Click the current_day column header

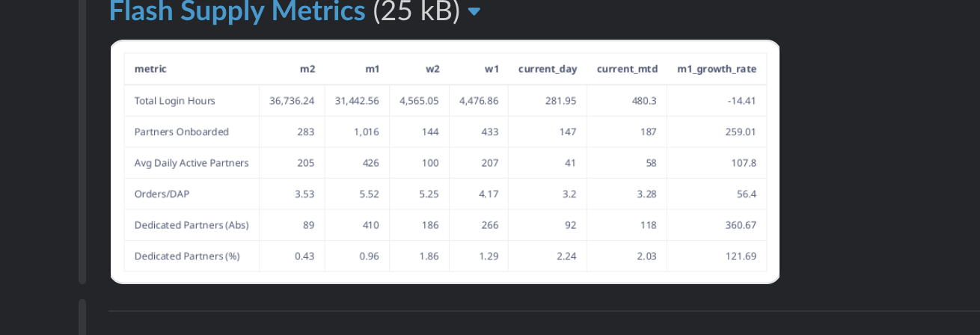pyautogui.click(x=548, y=69)
